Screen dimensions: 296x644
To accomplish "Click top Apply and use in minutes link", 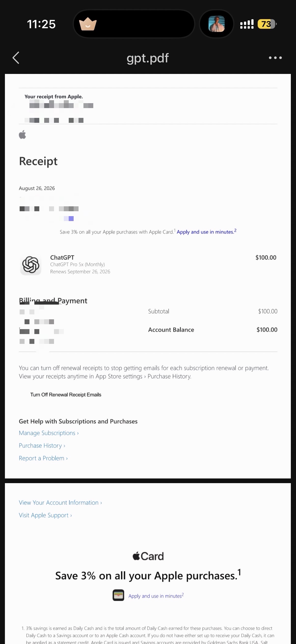I will [207, 232].
